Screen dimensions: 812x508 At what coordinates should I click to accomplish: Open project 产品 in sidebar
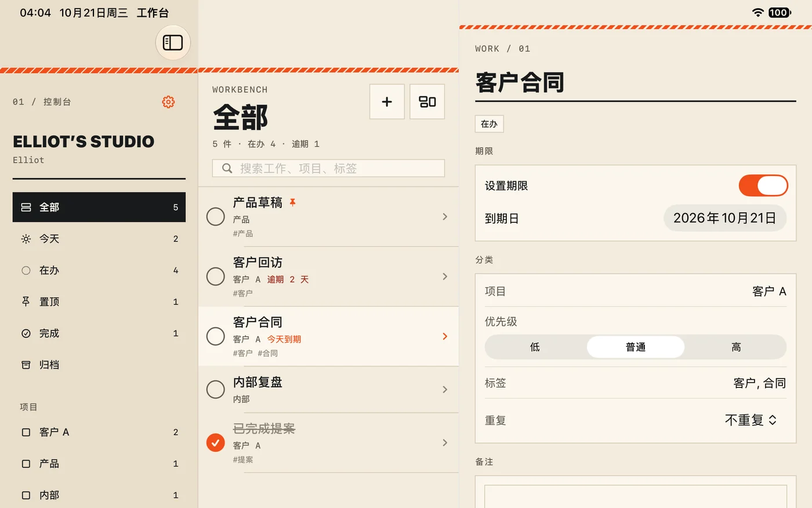point(99,463)
